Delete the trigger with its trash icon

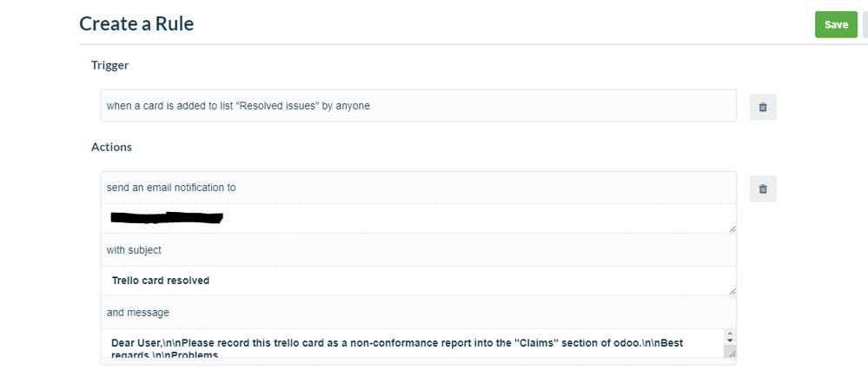(x=763, y=108)
